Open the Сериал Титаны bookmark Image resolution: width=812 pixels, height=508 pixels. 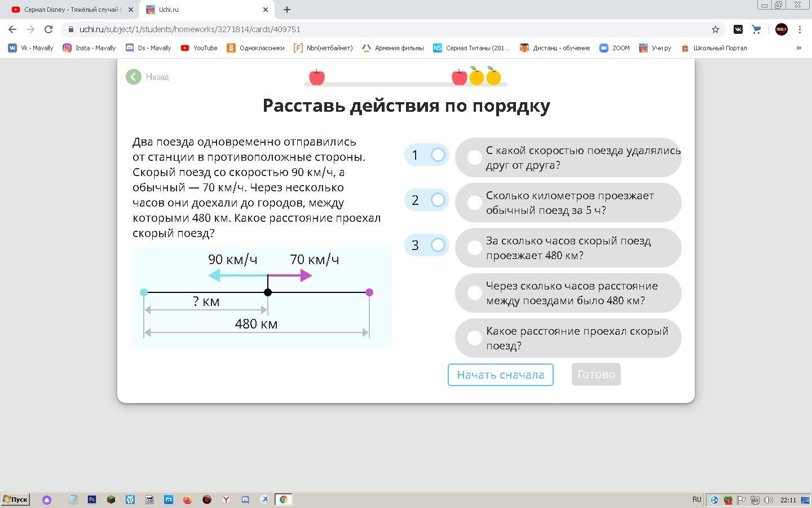471,48
